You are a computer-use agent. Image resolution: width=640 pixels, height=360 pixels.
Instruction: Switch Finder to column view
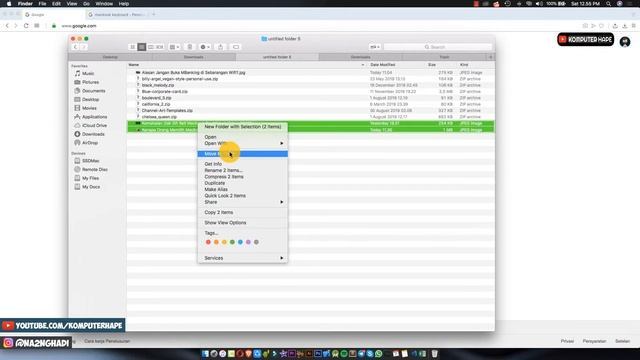tap(151, 47)
